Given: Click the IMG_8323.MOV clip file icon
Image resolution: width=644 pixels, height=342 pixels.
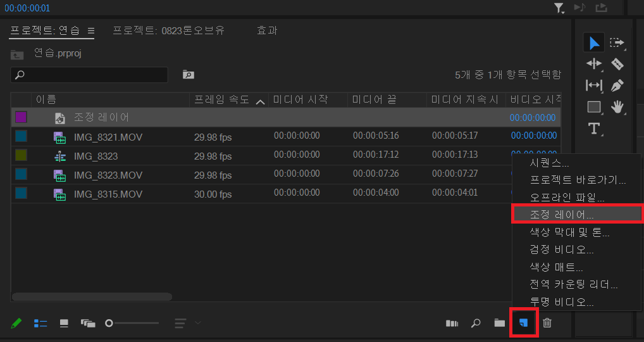Looking at the screenshot, I should [x=59, y=175].
